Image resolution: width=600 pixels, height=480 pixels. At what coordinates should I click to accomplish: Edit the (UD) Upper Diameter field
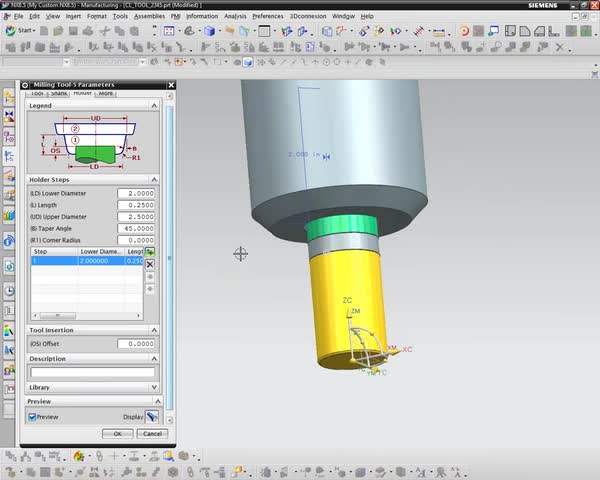(136, 217)
